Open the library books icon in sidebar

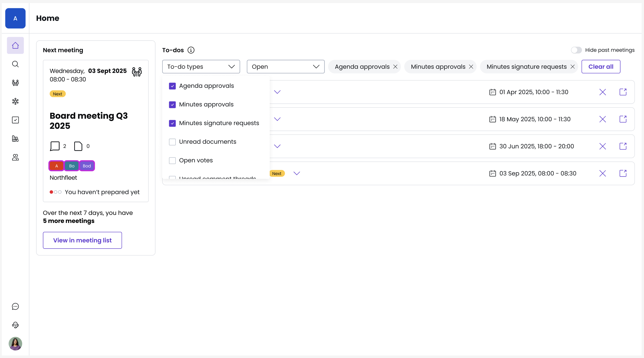click(15, 138)
